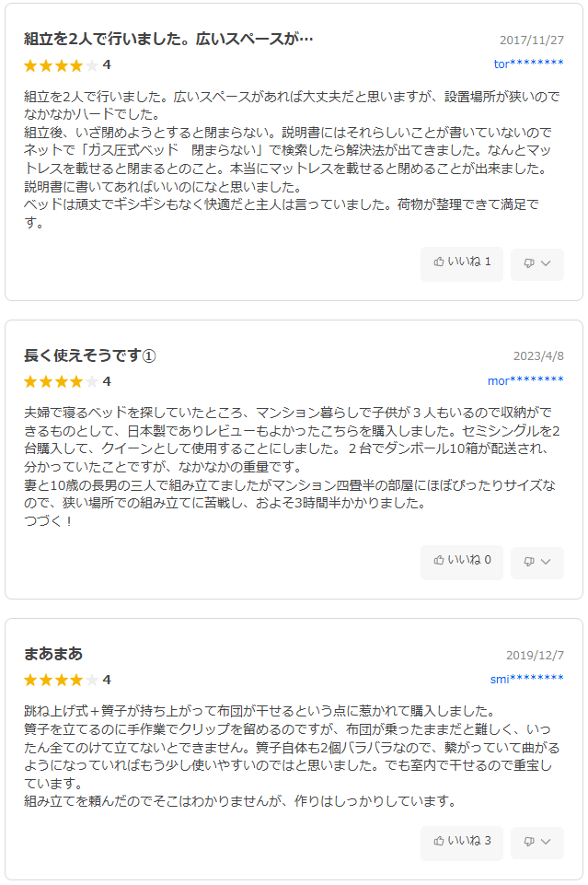The height and width of the screenshot is (885, 588).
Task: Click thumbs-down icon on the 長く使えそうです① review
Action: click(529, 561)
